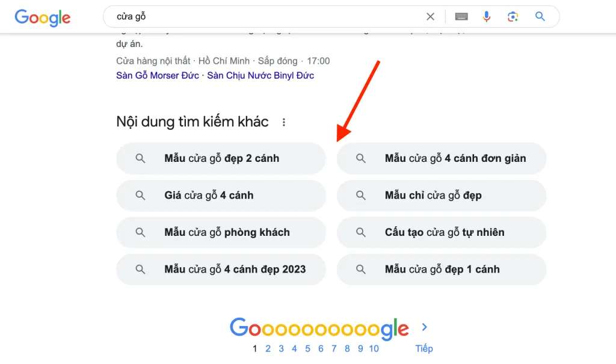Image resolution: width=616 pixels, height=364 pixels.
Task: Go to results page 3
Action: pos(282,349)
